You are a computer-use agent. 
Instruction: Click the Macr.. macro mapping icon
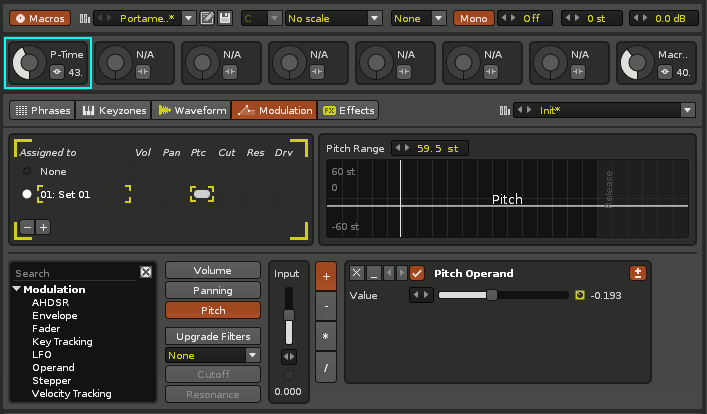click(665, 72)
